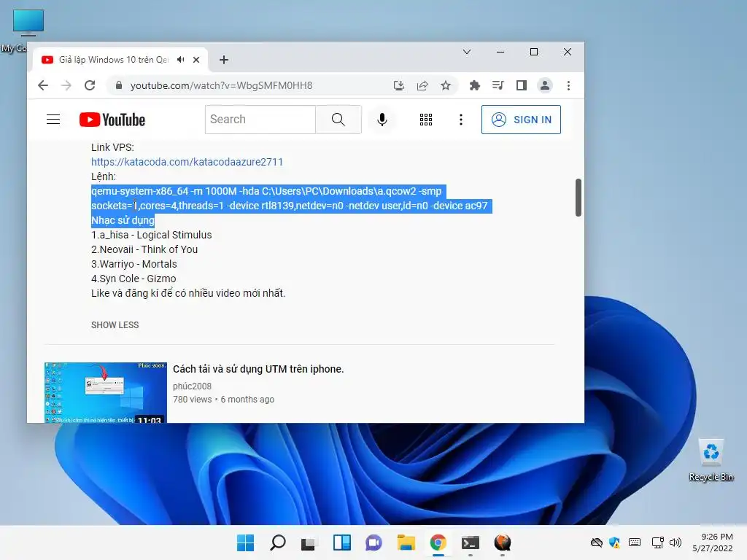
Task: Open the Windows Start button
Action: click(x=245, y=542)
